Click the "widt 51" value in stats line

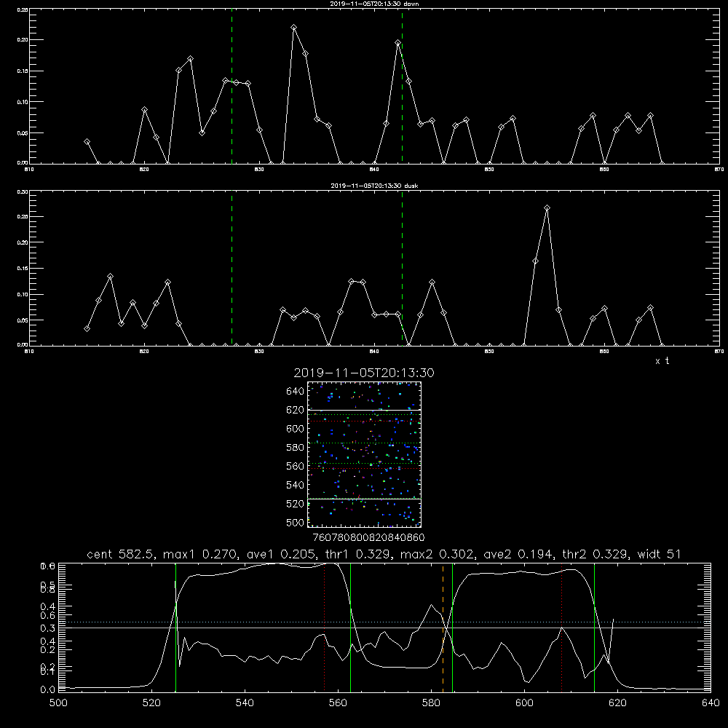(x=659, y=554)
